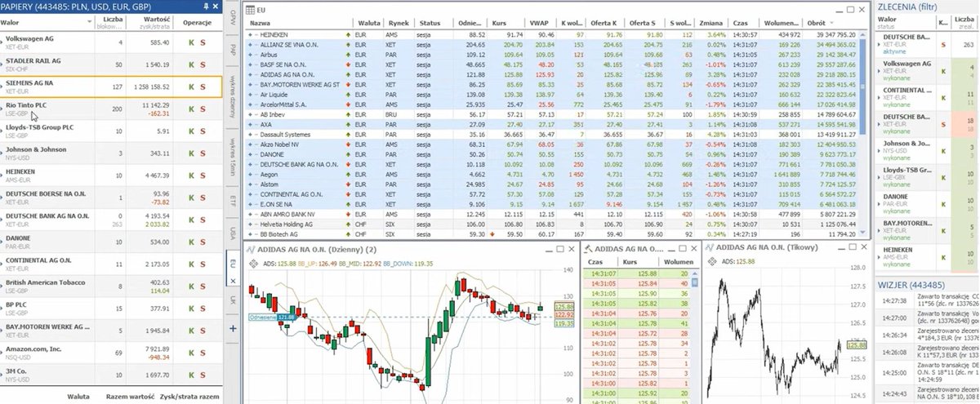Sell HEINEKEN from the portfolio with S
Screen dimensions: 980x404
203,175
